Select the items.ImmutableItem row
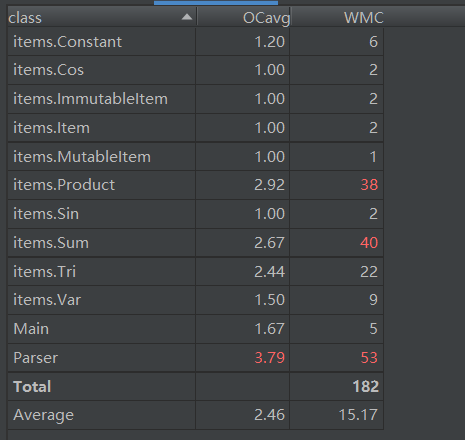This screenshot has height=440, width=465. [x=196, y=99]
